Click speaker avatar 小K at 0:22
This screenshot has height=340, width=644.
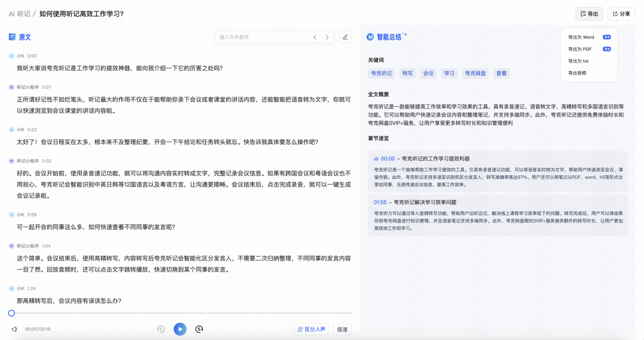pos(11,129)
